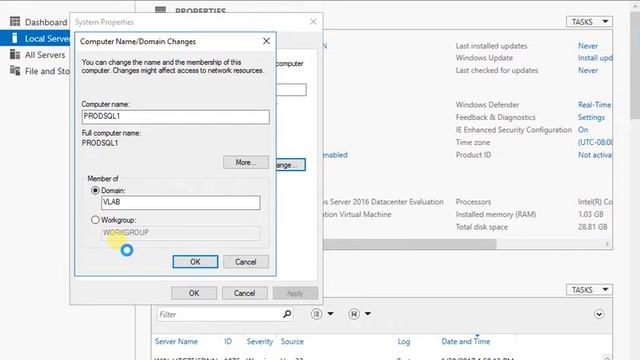Viewport: 640px width, 360px height.
Task: Click the filter search magnifier icon
Action: [x=287, y=314]
